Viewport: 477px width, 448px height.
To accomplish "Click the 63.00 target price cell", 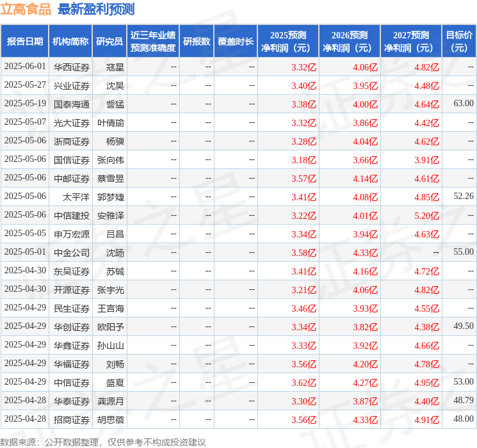I will (463, 104).
